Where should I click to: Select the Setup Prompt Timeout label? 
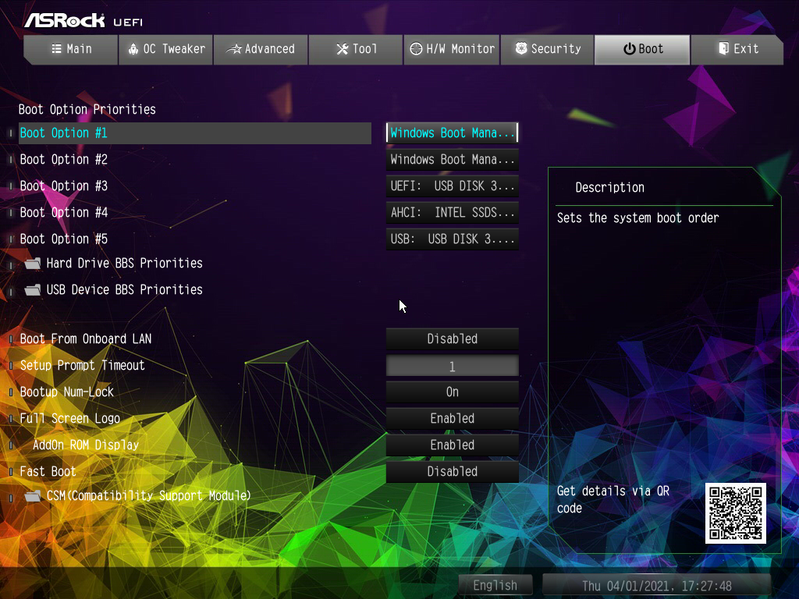pos(82,365)
